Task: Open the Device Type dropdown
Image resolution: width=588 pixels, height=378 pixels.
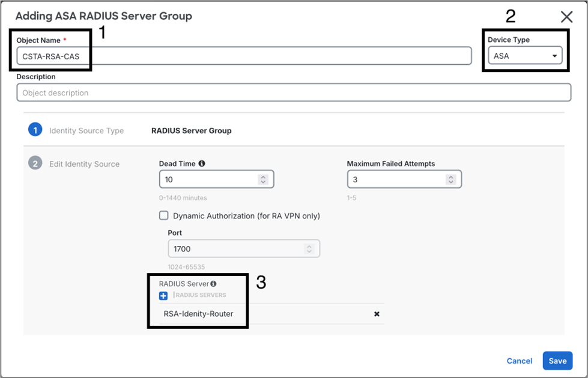Action: 525,56
